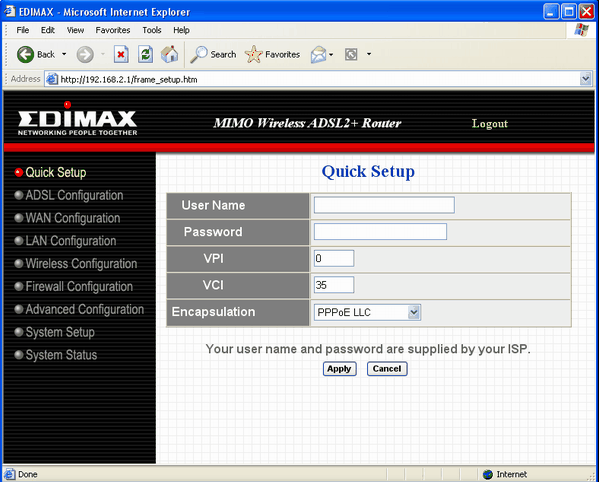Open Firewall Configuration sidebar item
The image size is (599, 482).
click(79, 286)
